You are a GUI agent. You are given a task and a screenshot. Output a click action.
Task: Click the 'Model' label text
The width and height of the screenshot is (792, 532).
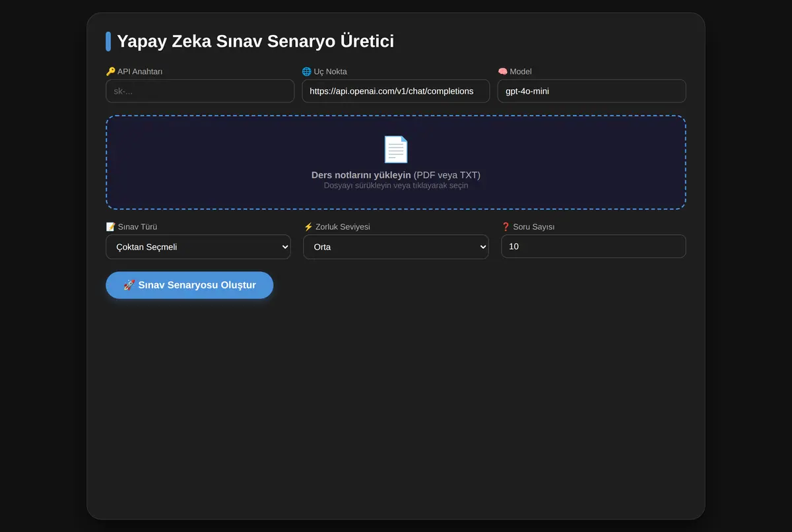click(521, 71)
